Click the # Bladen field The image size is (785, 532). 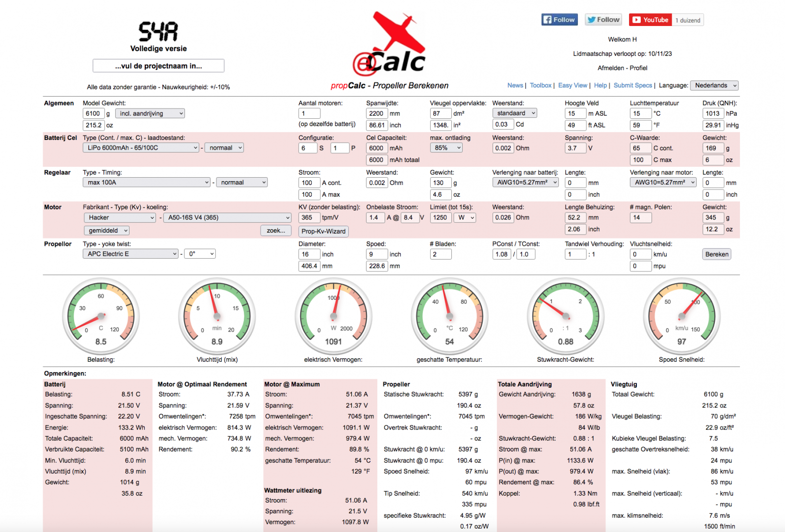click(x=441, y=254)
